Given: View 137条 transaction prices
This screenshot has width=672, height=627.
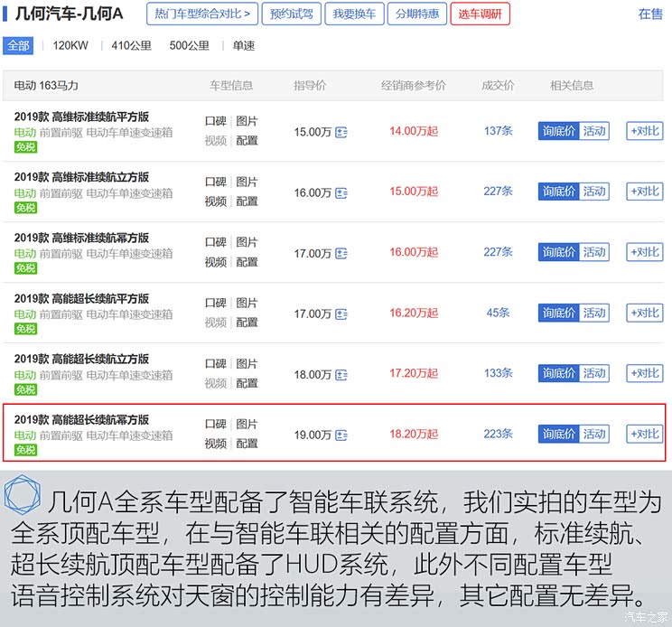Looking at the screenshot, I should (x=498, y=131).
